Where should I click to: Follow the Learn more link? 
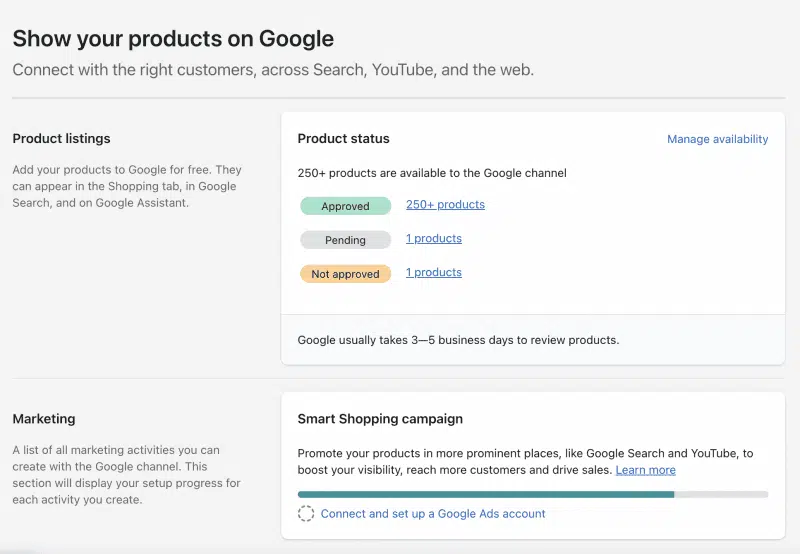tap(645, 470)
